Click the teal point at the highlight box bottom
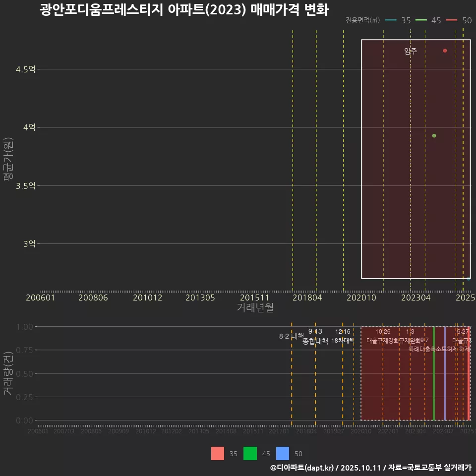Screen dimensions: 476x476 tap(469, 278)
